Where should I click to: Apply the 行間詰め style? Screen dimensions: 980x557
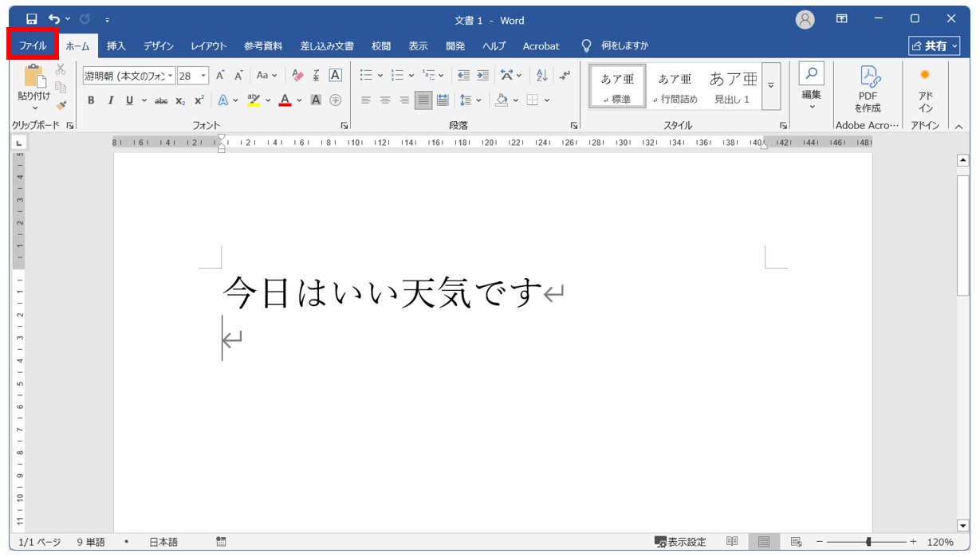[675, 86]
